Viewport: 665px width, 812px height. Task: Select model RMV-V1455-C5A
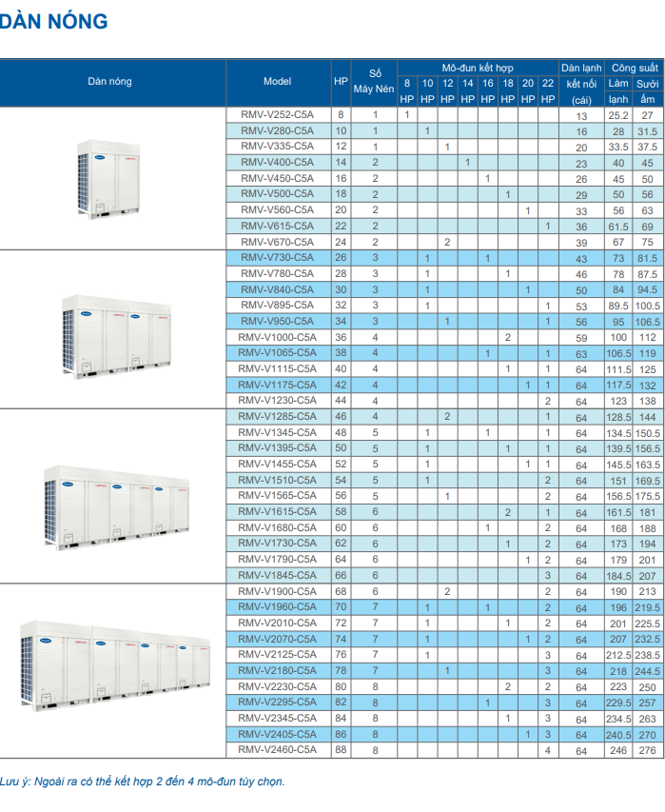[x=278, y=464]
